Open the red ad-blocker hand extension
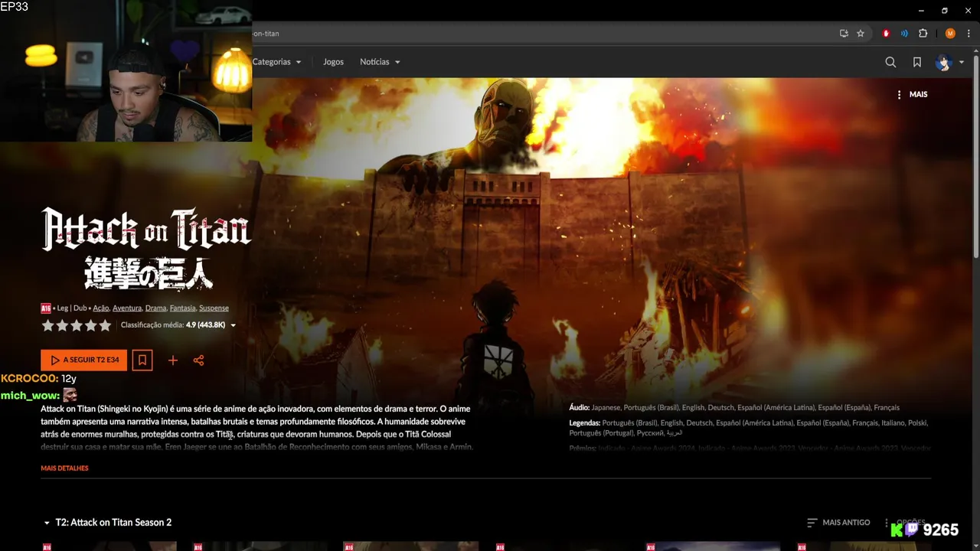980x551 pixels. (x=886, y=34)
